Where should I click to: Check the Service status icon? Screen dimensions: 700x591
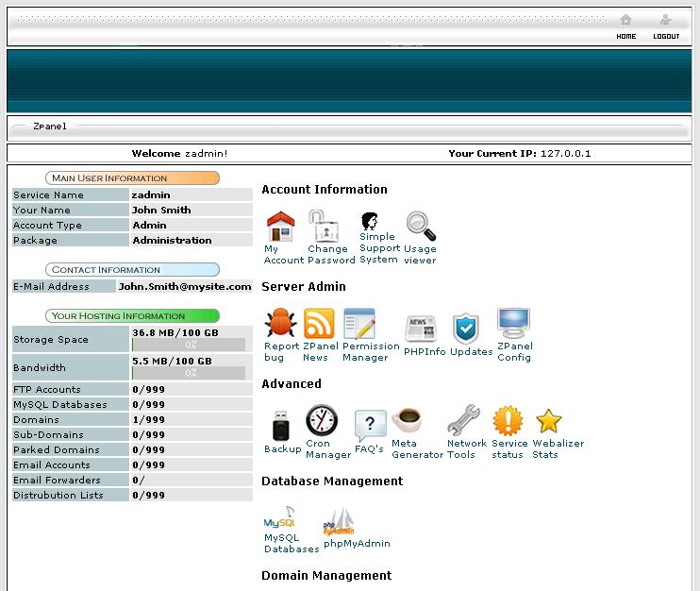pos(508,421)
